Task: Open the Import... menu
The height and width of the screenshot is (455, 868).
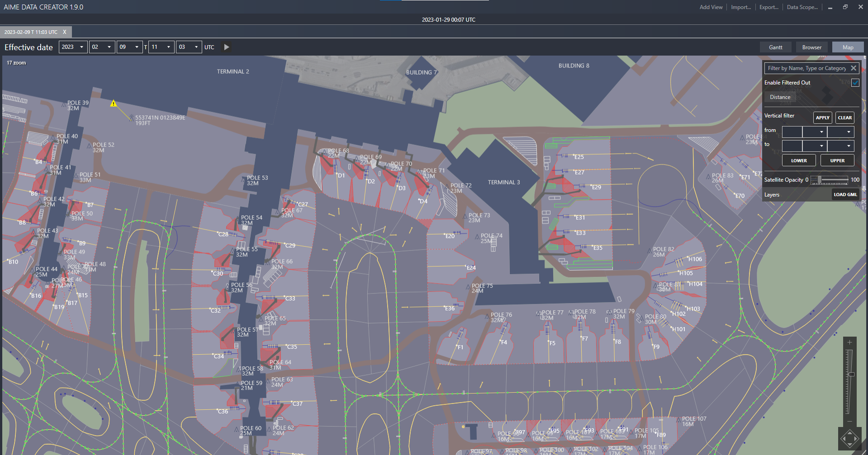Action: pyautogui.click(x=740, y=7)
